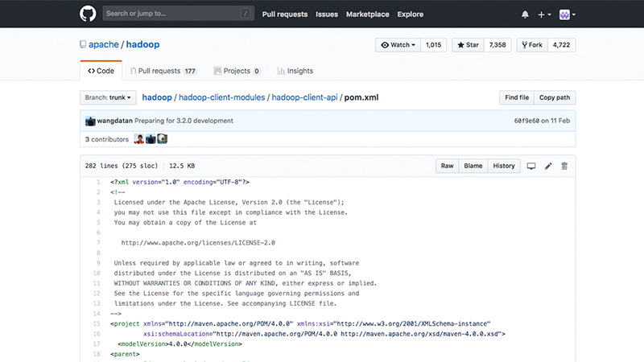
Task: Open the apache organization link
Action: click(x=104, y=44)
